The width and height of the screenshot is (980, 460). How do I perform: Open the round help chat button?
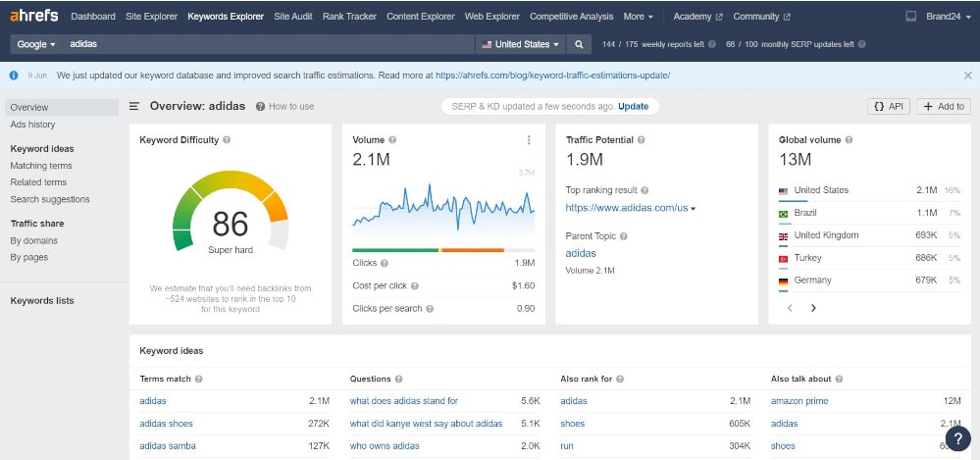958,438
